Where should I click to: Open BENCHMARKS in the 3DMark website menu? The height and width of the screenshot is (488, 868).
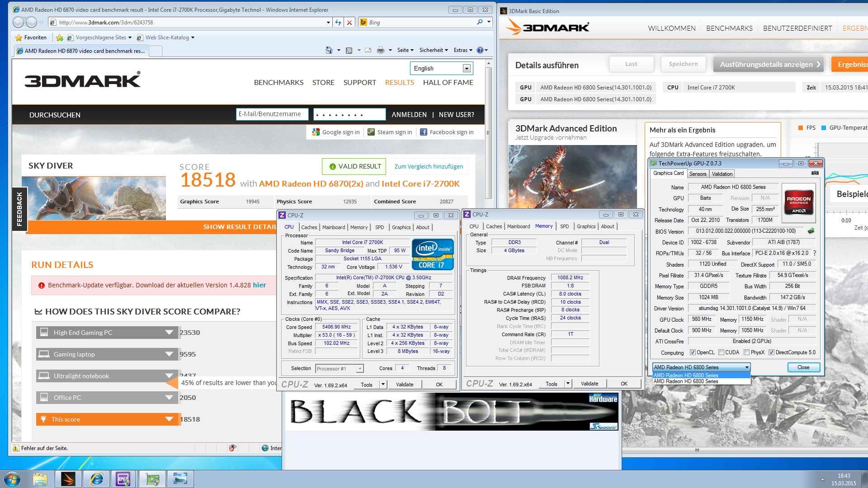click(278, 82)
